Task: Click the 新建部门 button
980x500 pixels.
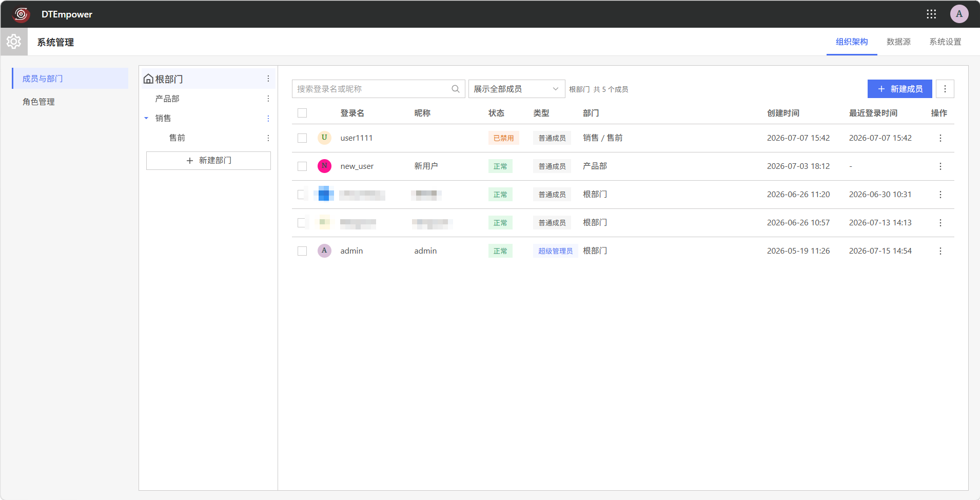Action: (208, 161)
